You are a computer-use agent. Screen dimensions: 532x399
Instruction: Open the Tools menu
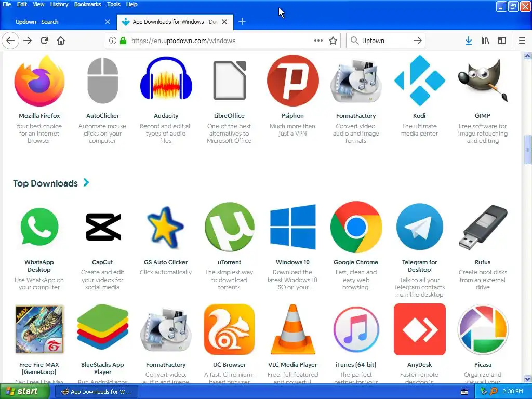pyautogui.click(x=114, y=4)
